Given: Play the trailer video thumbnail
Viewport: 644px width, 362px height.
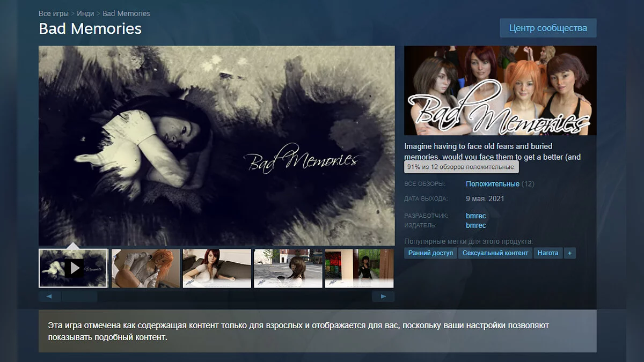Looking at the screenshot, I should pos(74,268).
